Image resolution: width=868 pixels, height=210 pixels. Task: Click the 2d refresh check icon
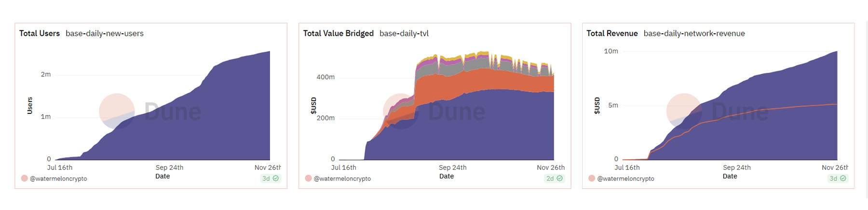point(559,178)
